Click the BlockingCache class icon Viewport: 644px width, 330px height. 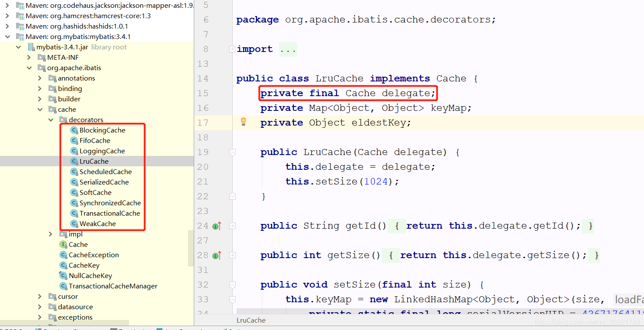(74, 130)
